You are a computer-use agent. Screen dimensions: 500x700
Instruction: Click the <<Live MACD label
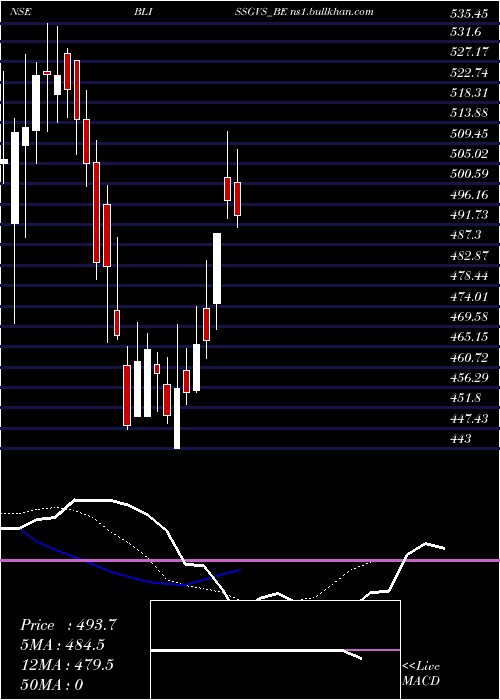(x=421, y=673)
